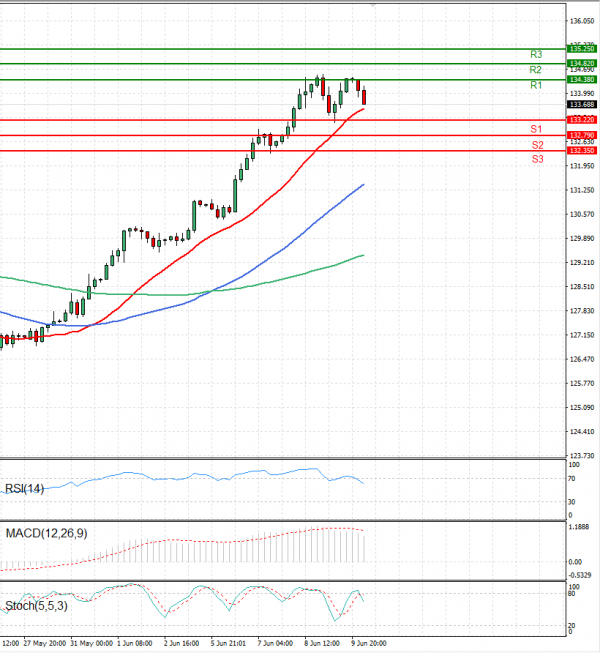Select the green 134.820 price tag
This screenshot has width=600, height=653.
pyautogui.click(x=582, y=63)
